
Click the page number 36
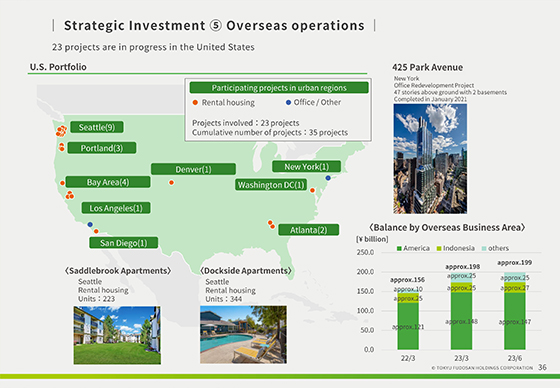click(x=542, y=367)
